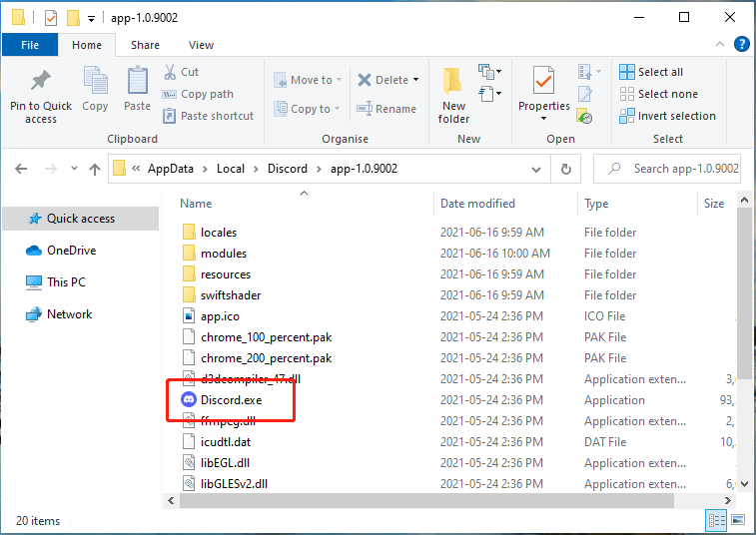The width and height of the screenshot is (756, 535).
Task: Open the Easy access dropdown icon
Action: tap(490, 94)
